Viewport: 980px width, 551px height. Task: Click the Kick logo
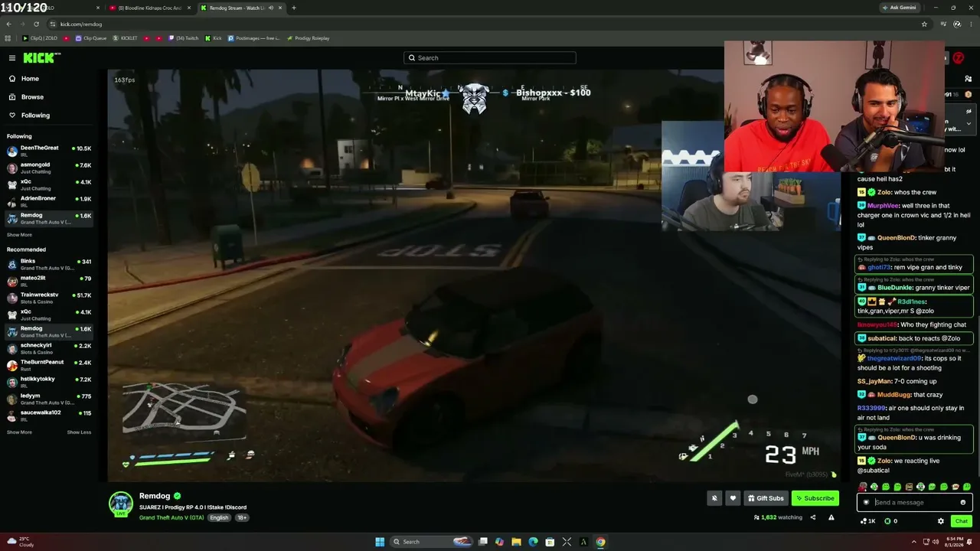(x=41, y=58)
